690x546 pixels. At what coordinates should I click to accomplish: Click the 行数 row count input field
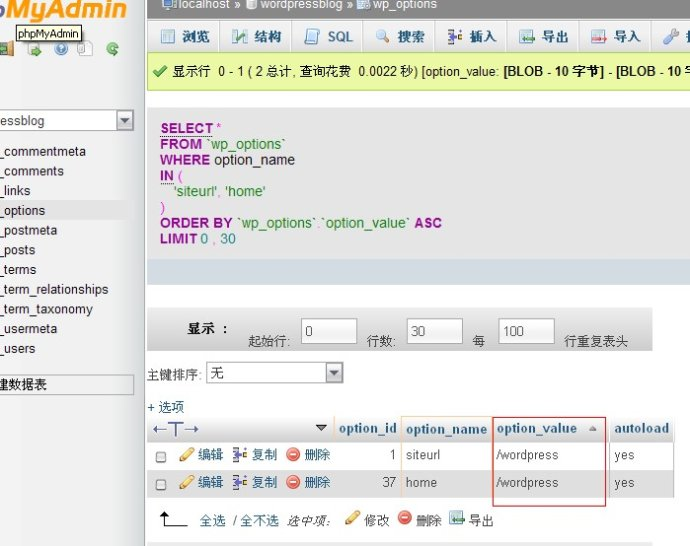[434, 331]
